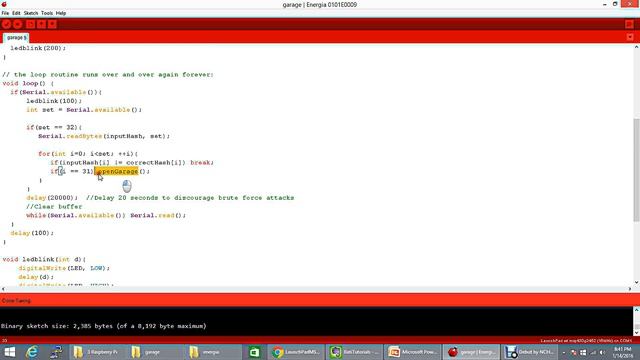Click the Verify (checkmark) toolbar button
This screenshot has height=360, width=640.
coord(7,24)
